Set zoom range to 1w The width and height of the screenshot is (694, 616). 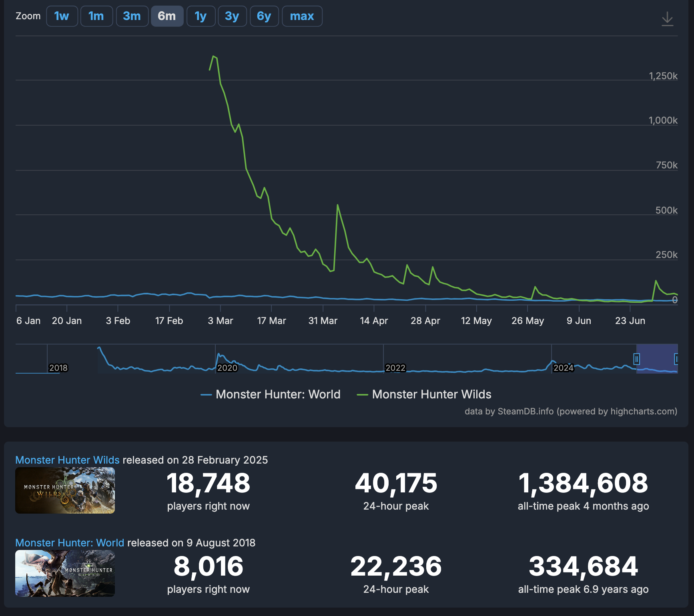[x=62, y=16]
